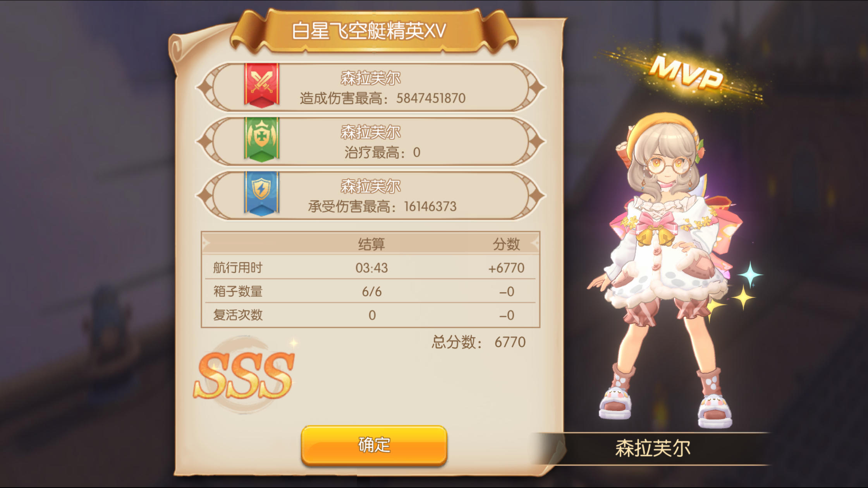Click the 总分数 6770 total score text

pyautogui.click(x=479, y=342)
